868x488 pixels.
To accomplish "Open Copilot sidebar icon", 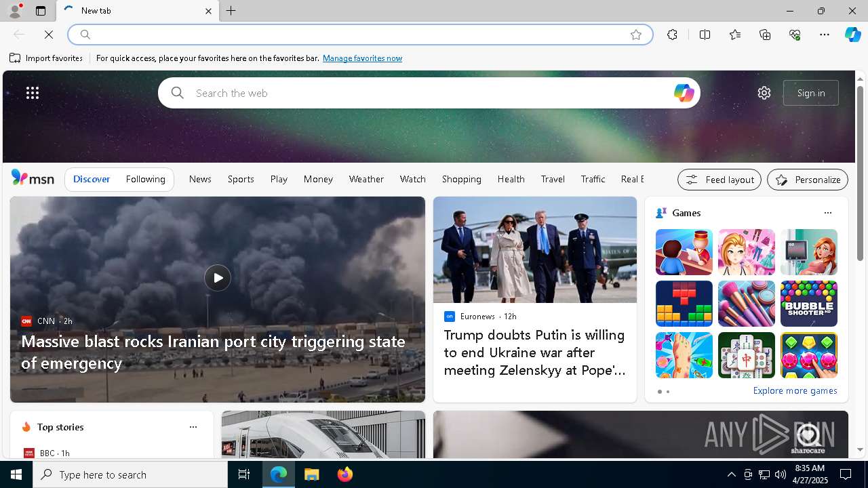I will point(852,35).
